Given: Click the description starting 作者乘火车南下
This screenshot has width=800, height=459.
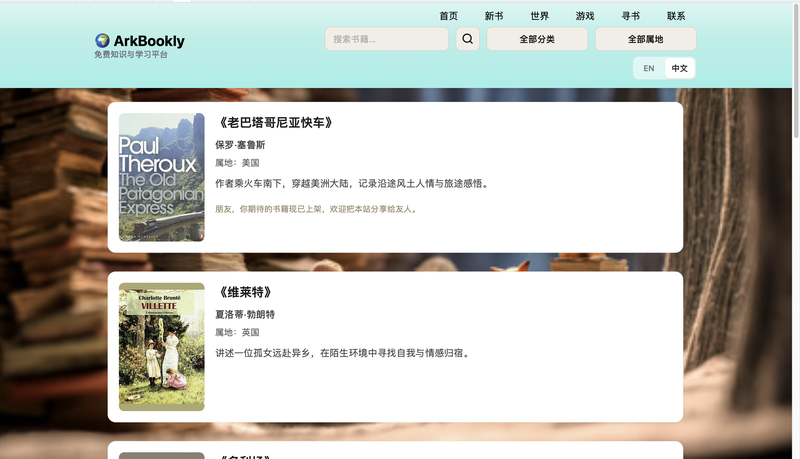Looking at the screenshot, I should tap(353, 184).
